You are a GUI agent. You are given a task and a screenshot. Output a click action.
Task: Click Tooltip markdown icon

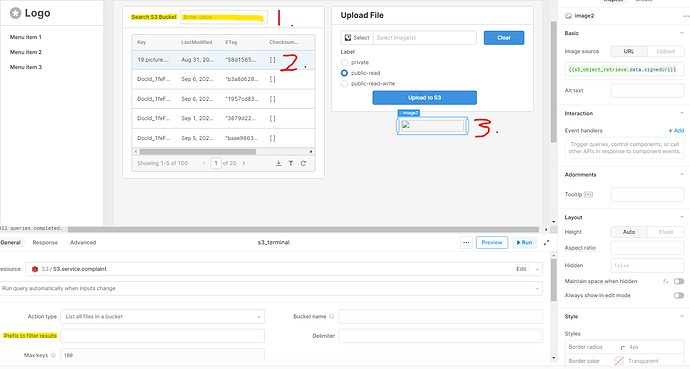(x=588, y=194)
